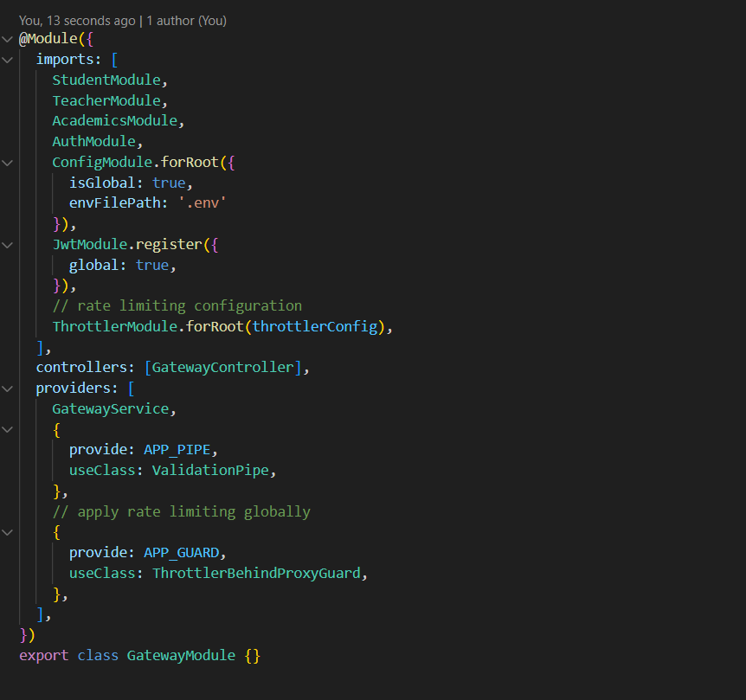Click the @Module decorator name
Screen dimensions: 746x700
pyautogui.click(x=48, y=39)
